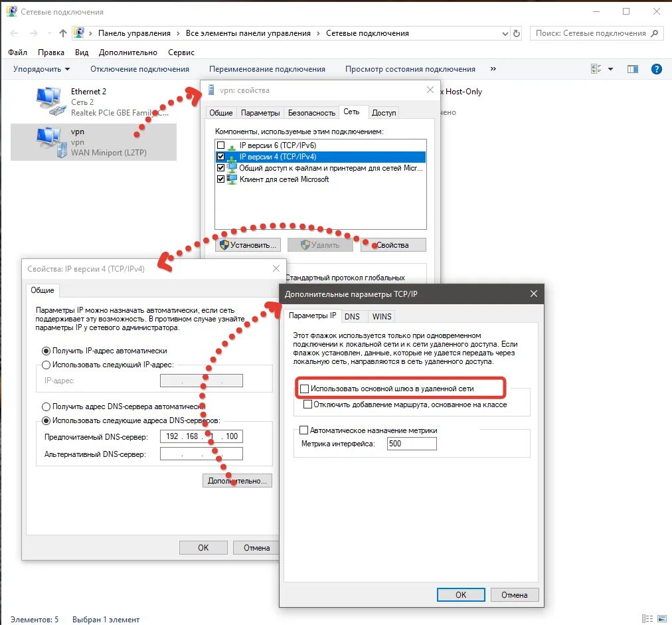Open recent locations dropdown arrow

tap(49, 33)
